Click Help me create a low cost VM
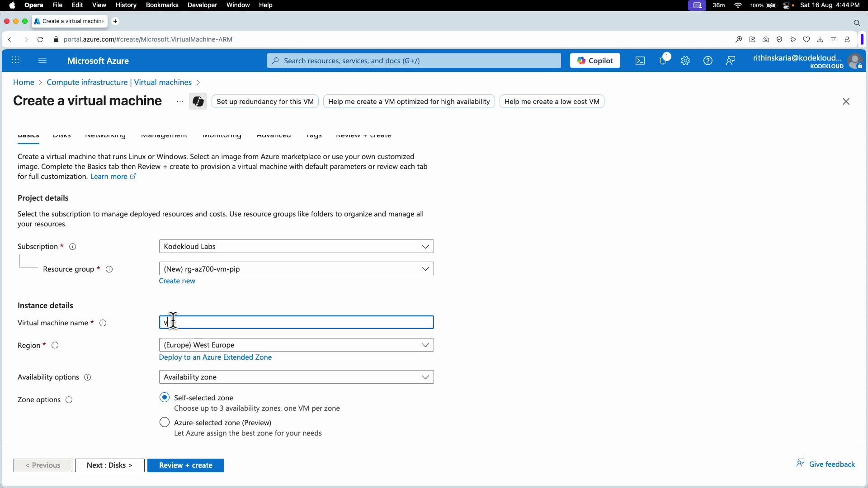The height and width of the screenshot is (488, 868). pyautogui.click(x=552, y=102)
